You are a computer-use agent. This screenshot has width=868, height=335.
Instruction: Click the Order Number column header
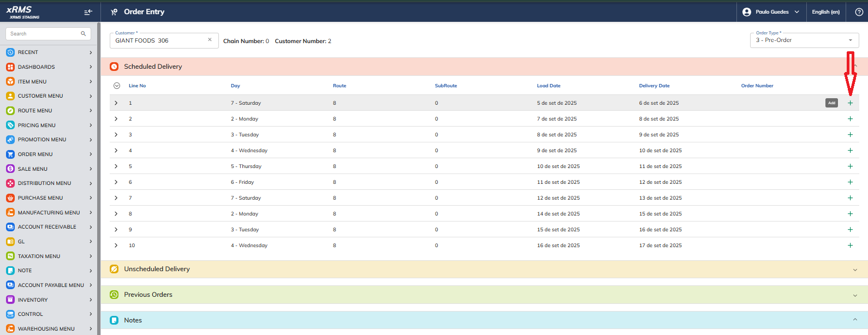pos(757,86)
